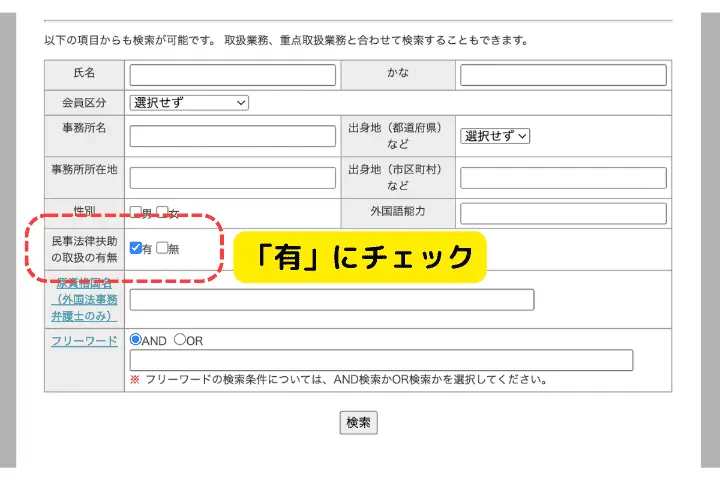Click the yellow 「有」にチェック callout
Viewport: 720px width, 480px height.
tap(360, 257)
